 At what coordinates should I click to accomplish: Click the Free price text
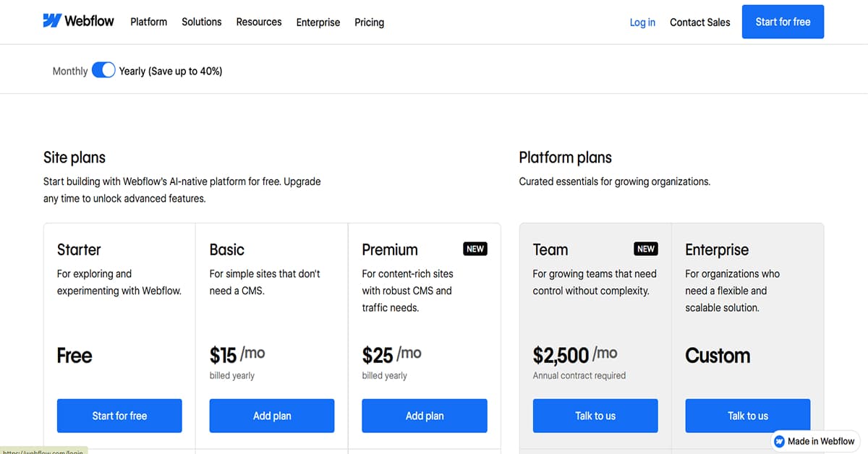(75, 356)
